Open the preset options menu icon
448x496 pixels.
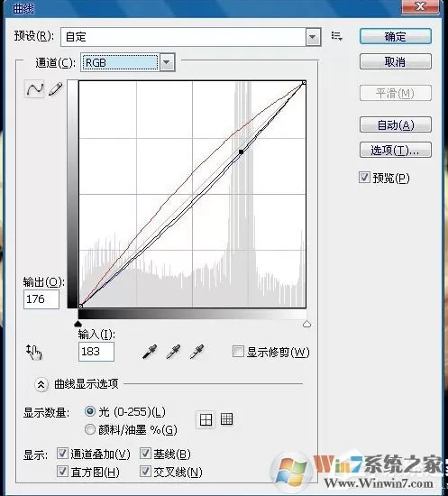pyautogui.click(x=337, y=36)
